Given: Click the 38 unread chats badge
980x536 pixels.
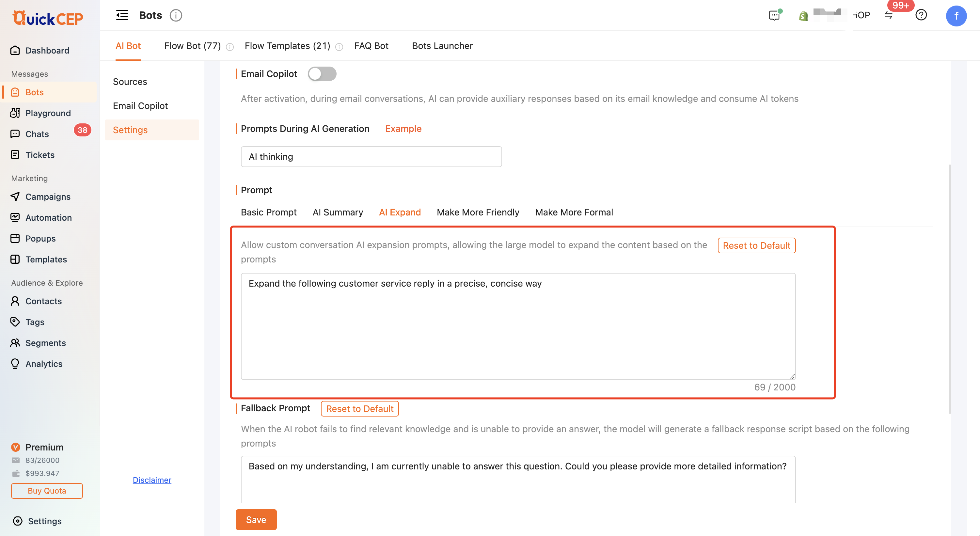Looking at the screenshot, I should tap(83, 130).
